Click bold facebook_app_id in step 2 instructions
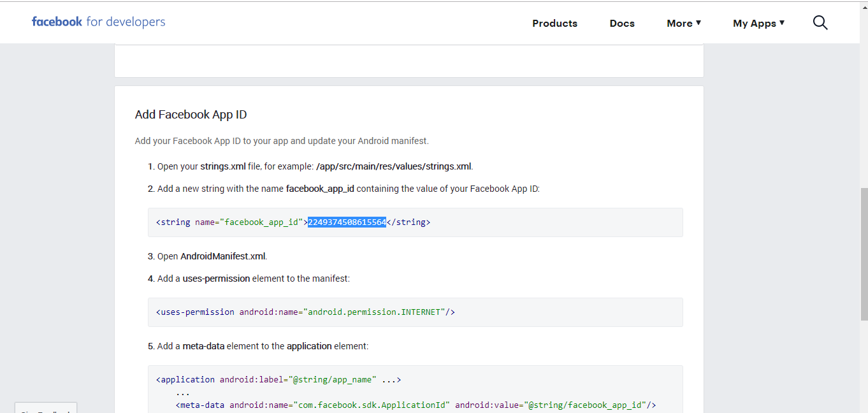This screenshot has width=868, height=413. point(320,189)
